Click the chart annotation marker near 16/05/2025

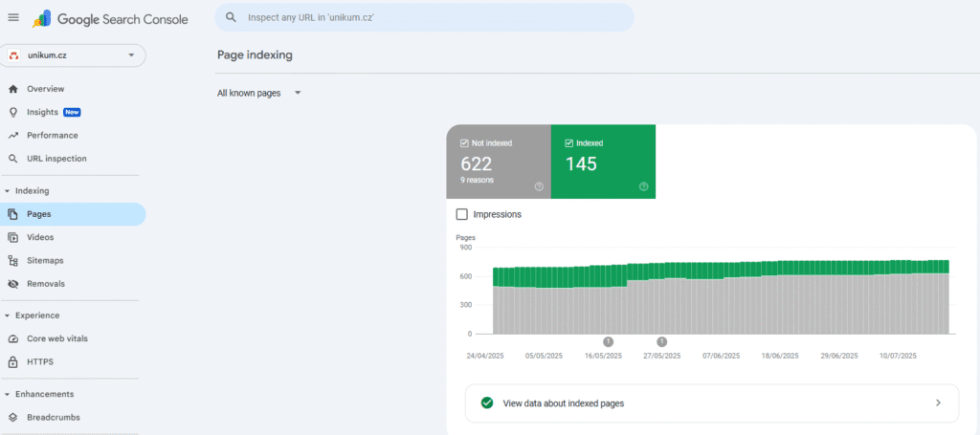click(608, 341)
